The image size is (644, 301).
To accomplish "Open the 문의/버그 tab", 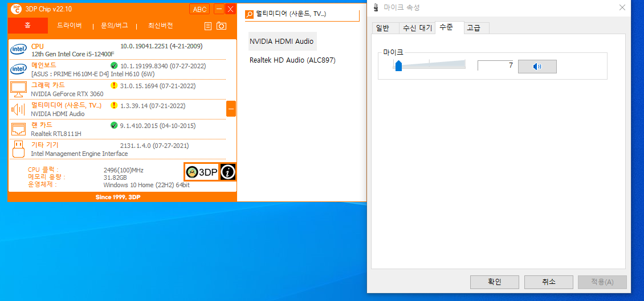I will coord(115,26).
